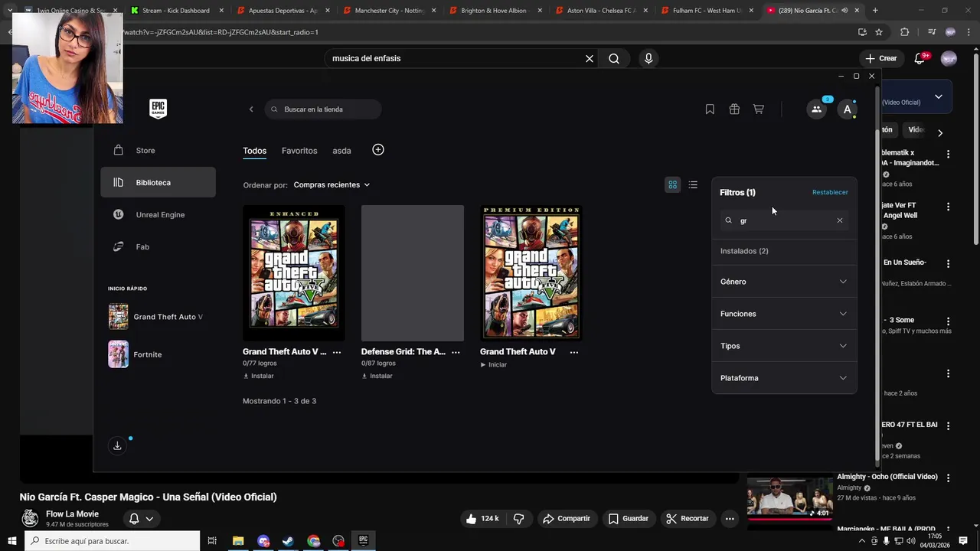
Task: Click Guardar under the video
Action: point(629,519)
